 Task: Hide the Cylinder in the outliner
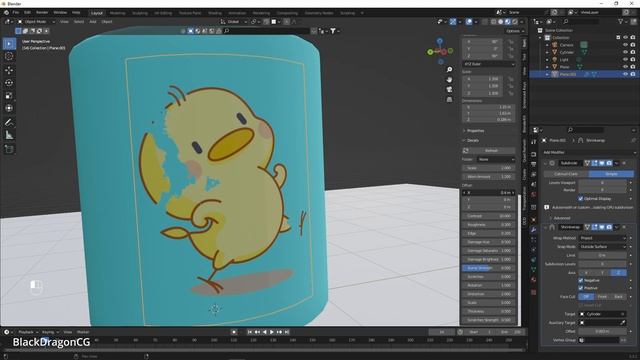(625, 52)
